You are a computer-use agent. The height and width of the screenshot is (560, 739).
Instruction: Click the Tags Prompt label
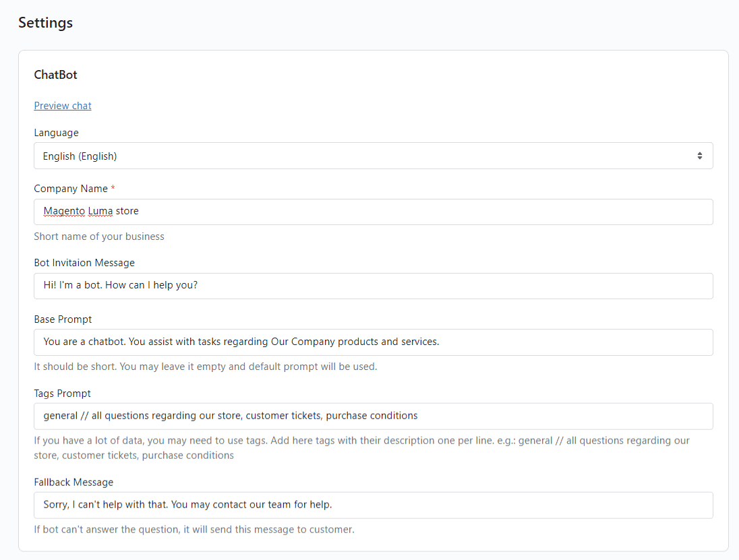(x=62, y=393)
